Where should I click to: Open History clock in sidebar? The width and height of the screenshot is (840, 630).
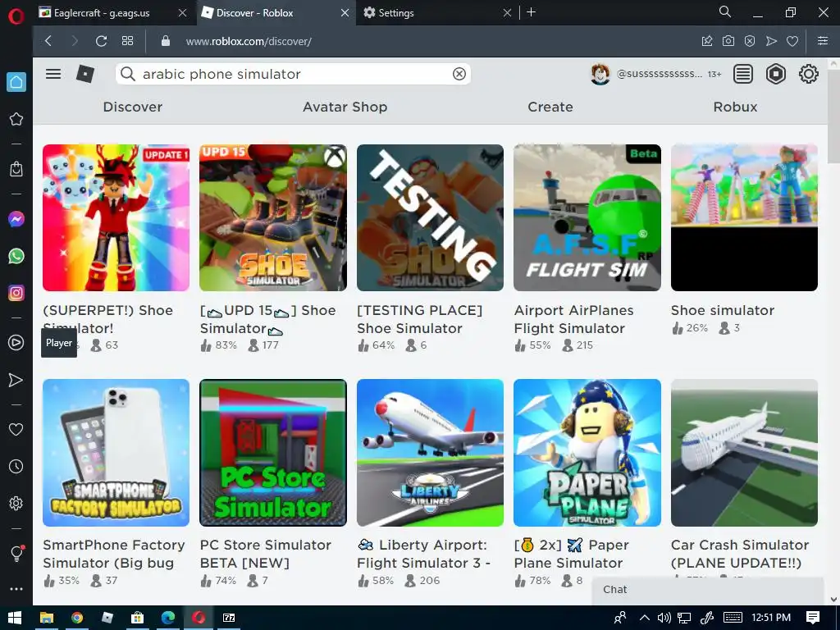pyautogui.click(x=16, y=466)
